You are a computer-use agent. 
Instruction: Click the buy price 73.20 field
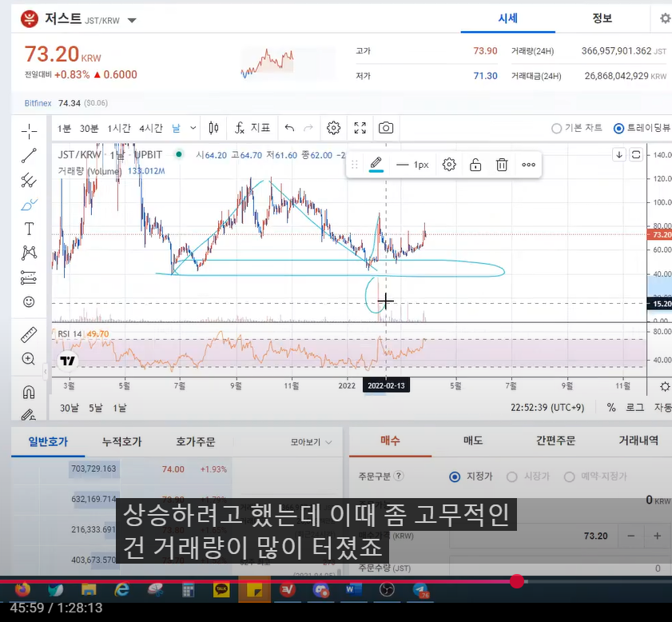point(534,536)
